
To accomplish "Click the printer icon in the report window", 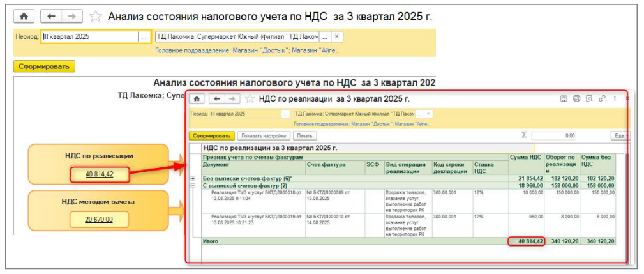I will pyautogui.click(x=576, y=99).
